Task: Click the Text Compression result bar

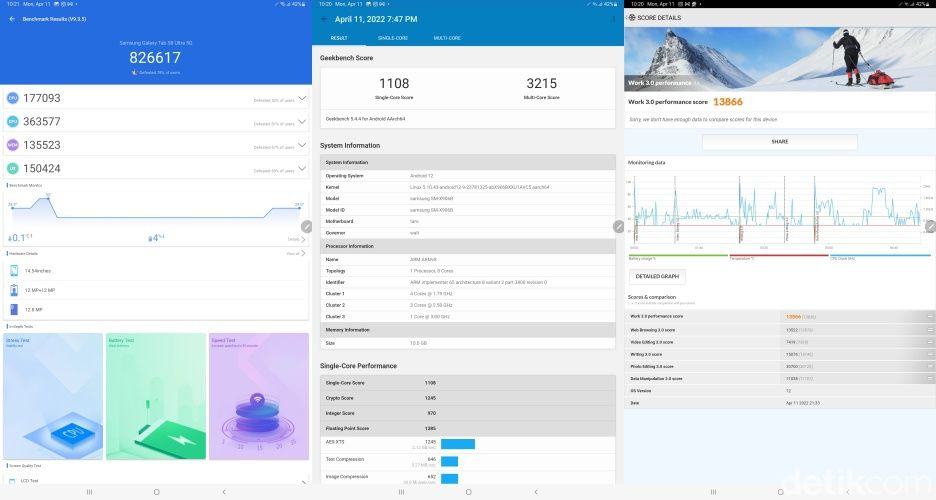Action: 449,461
